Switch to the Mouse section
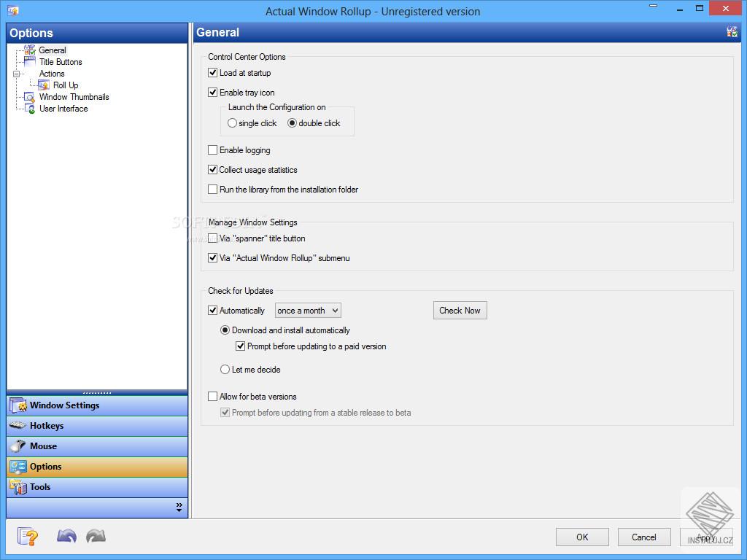 pyautogui.click(x=97, y=446)
